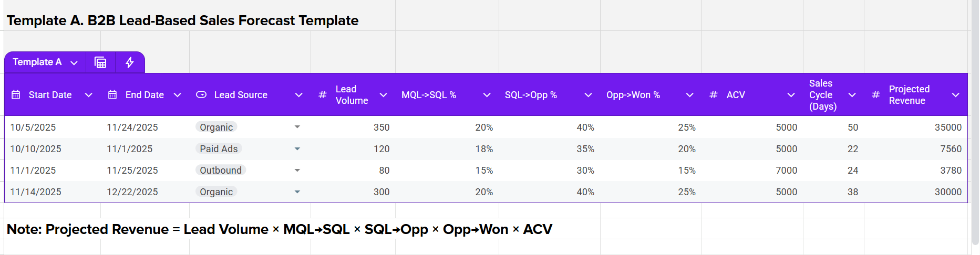The width and height of the screenshot is (980, 255).
Task: Expand the Start Date column menu
Action: [89, 95]
